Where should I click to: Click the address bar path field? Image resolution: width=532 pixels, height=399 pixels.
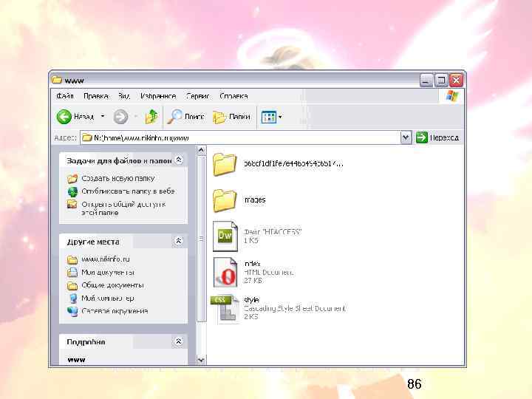(240, 137)
